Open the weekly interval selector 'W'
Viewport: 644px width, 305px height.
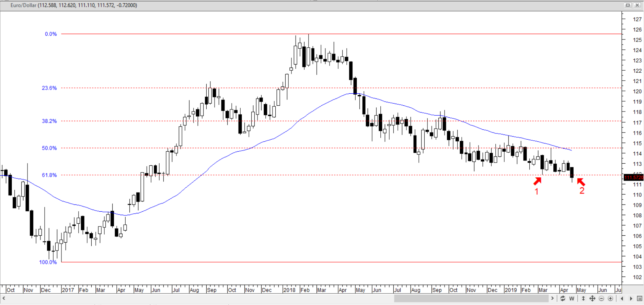point(572,298)
